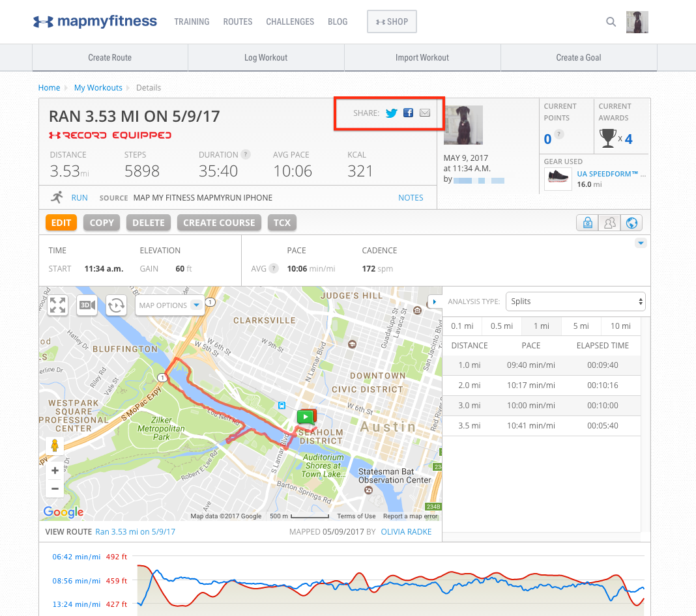Click the orange Edit button

point(61,223)
